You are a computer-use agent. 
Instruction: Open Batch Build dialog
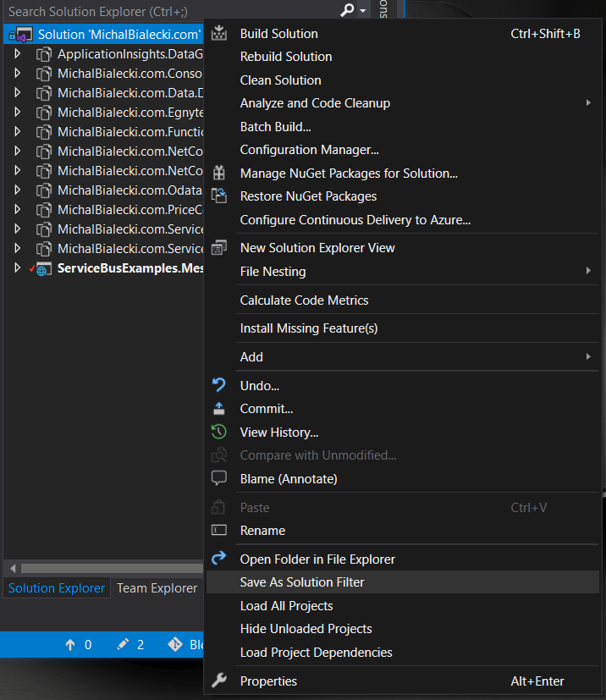[403, 126]
